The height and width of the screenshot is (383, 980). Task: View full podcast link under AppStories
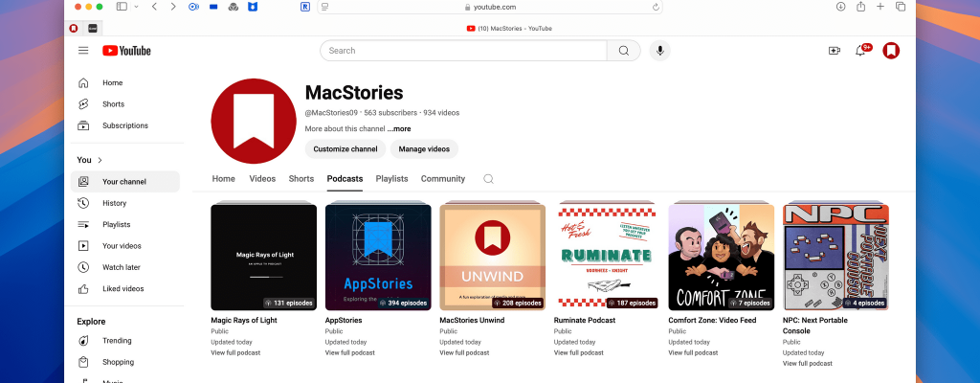pyautogui.click(x=350, y=353)
